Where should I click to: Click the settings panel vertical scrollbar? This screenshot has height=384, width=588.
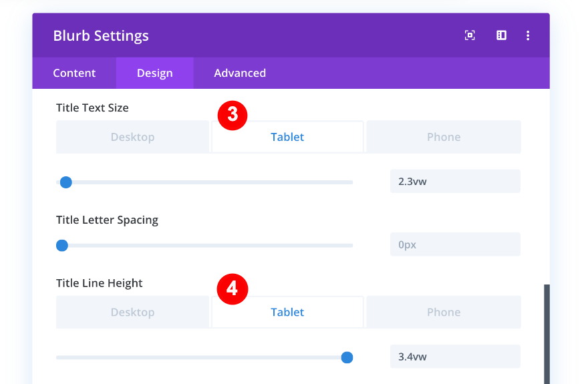pos(547,334)
